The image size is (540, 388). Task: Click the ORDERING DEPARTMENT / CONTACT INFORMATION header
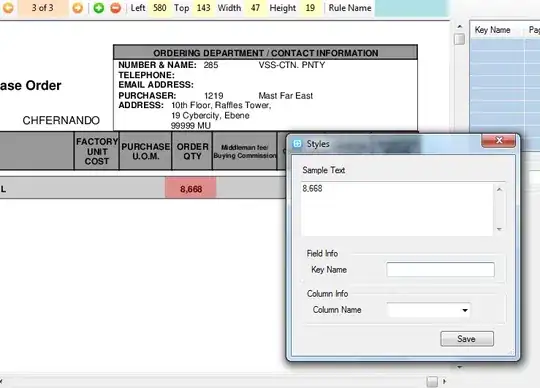coord(266,53)
